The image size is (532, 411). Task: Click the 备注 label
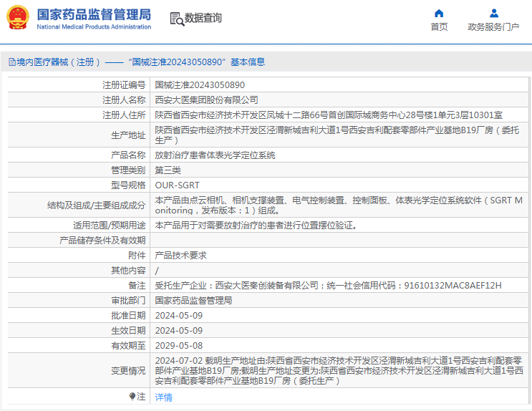pos(137,286)
